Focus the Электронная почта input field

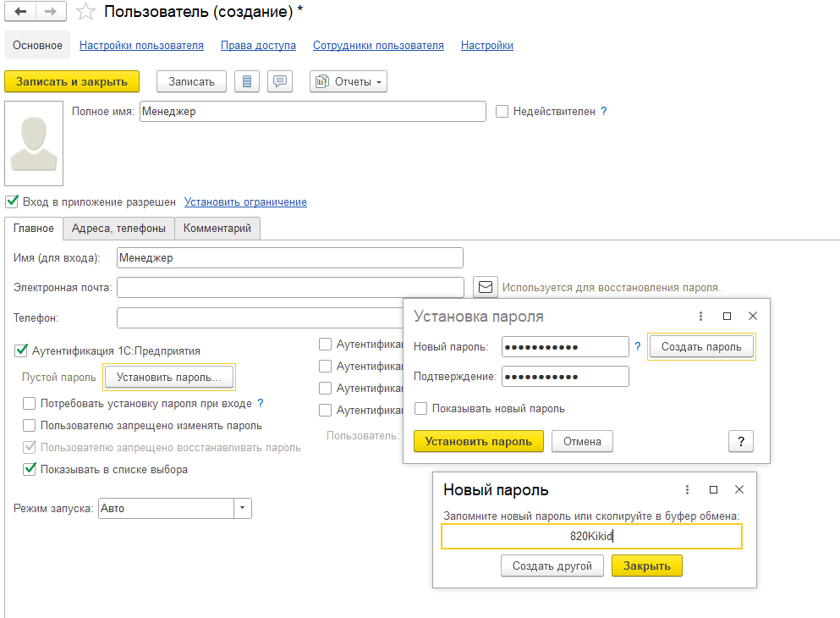point(290,287)
